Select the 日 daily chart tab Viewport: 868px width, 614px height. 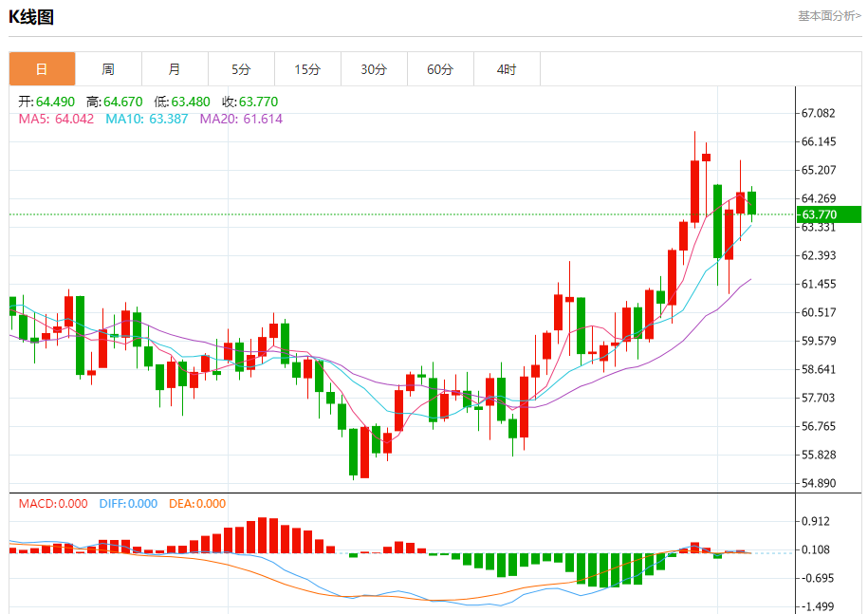[x=42, y=69]
